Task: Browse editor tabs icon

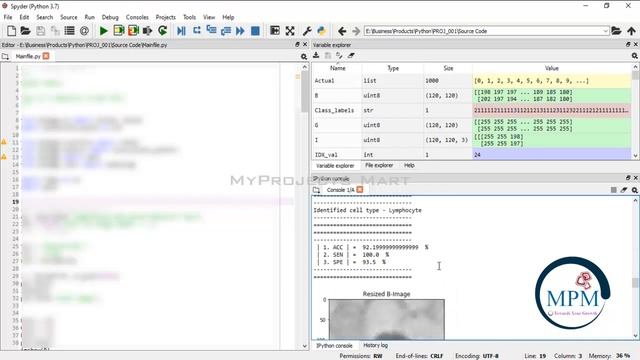Action: [x=5, y=56]
